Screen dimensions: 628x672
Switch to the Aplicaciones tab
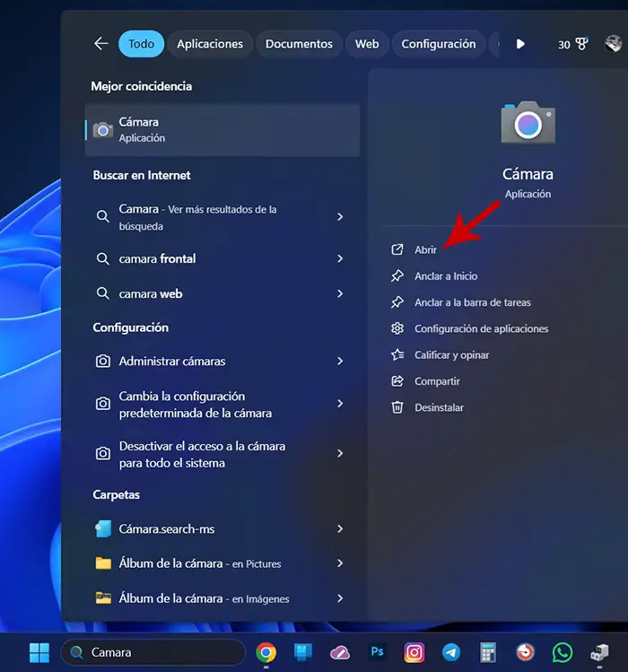coord(210,44)
